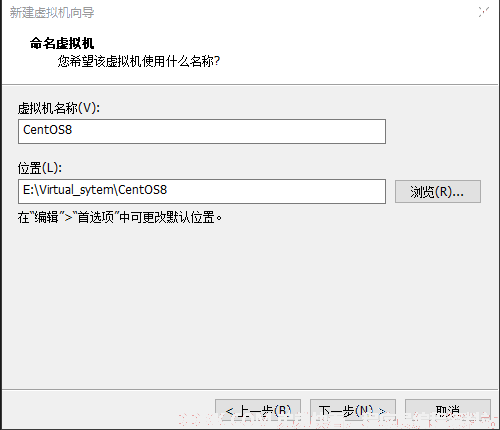Click the 命名虚拟机 bold heading
The image size is (500, 430).
tap(62, 43)
